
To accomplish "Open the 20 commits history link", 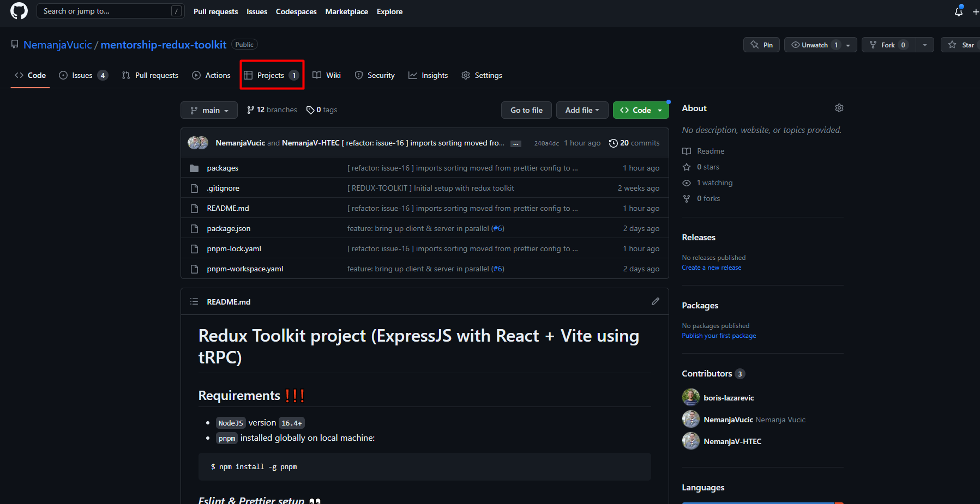I will 635,143.
